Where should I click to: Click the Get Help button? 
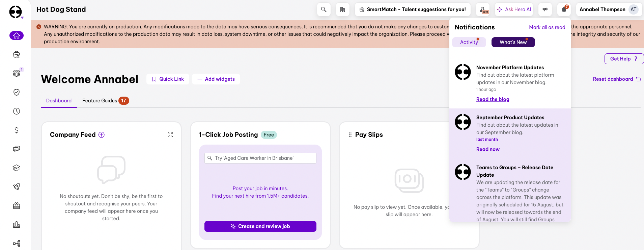[624, 59]
